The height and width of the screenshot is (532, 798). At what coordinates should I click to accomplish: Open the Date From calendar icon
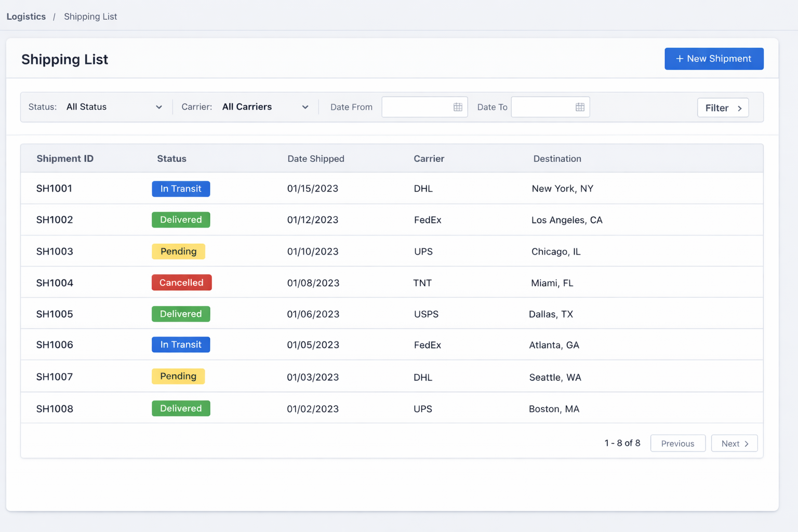click(458, 107)
